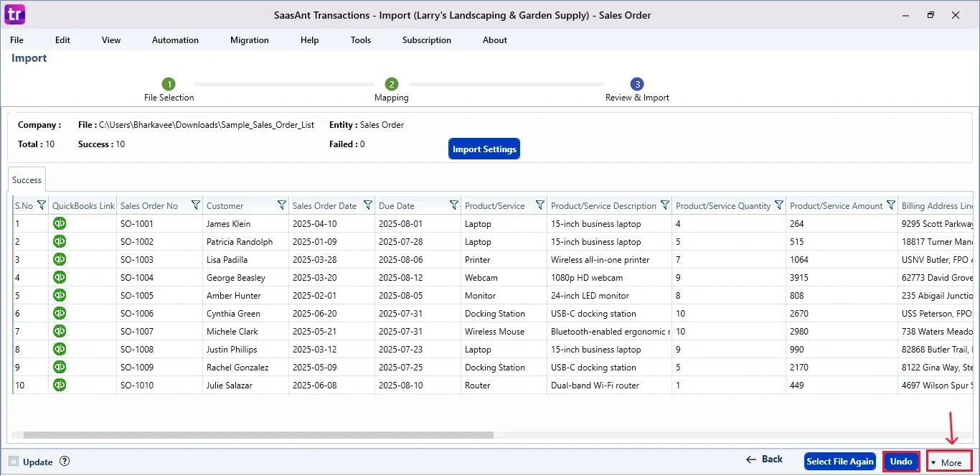Image resolution: width=980 pixels, height=476 pixels.
Task: Go Back to previous step
Action: click(764, 459)
